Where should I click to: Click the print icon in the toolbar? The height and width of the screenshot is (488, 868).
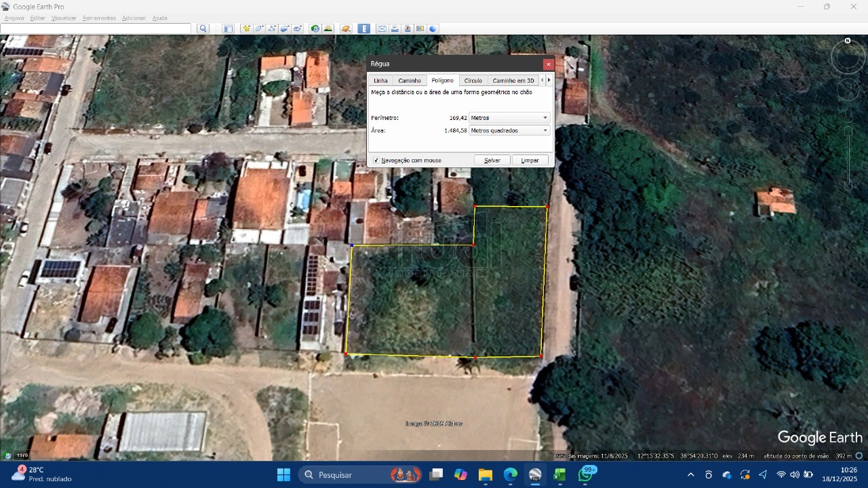pos(395,28)
